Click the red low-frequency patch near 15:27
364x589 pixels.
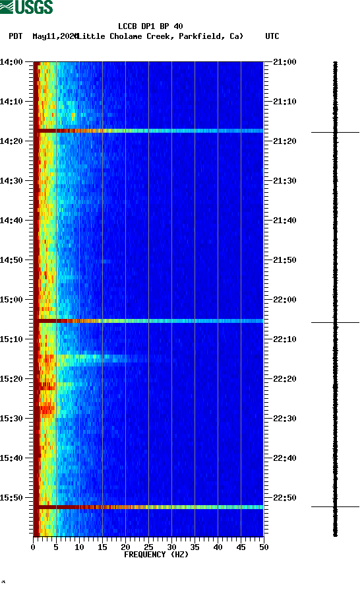[x=47, y=409]
